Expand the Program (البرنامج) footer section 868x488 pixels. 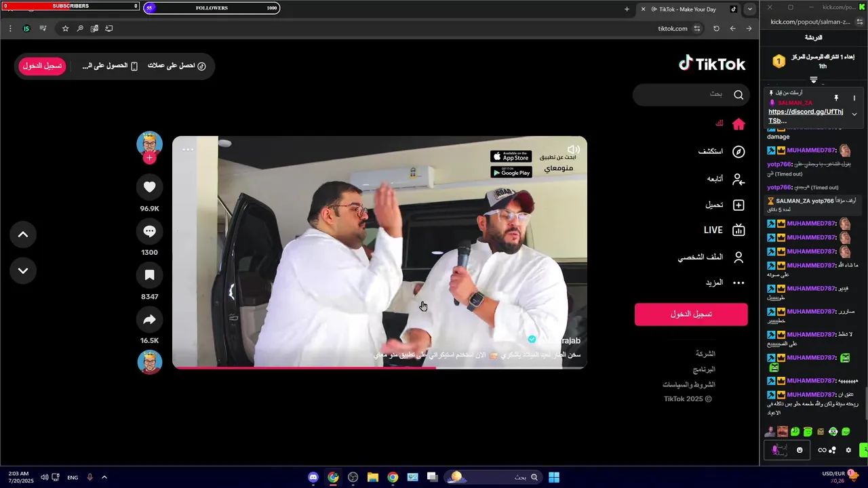tap(704, 369)
